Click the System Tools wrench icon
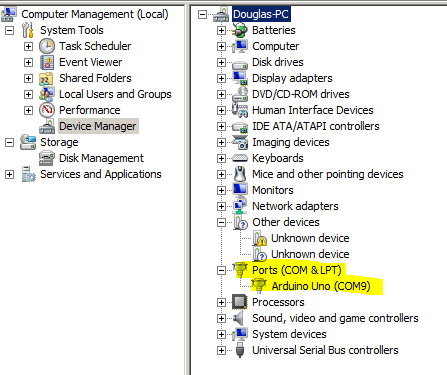This screenshot has height=375, width=447. (x=28, y=30)
